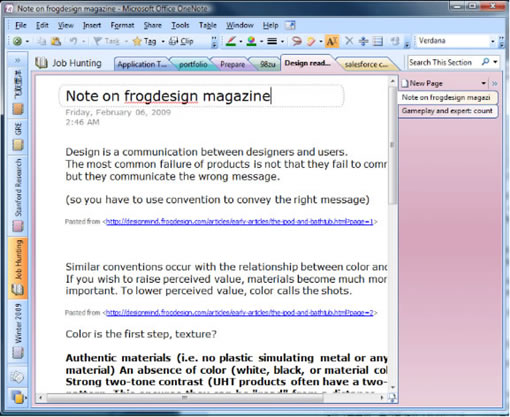This screenshot has height=417, width=510.
Task: Click the date Friday, February 06, 2009
Action: pos(118,112)
